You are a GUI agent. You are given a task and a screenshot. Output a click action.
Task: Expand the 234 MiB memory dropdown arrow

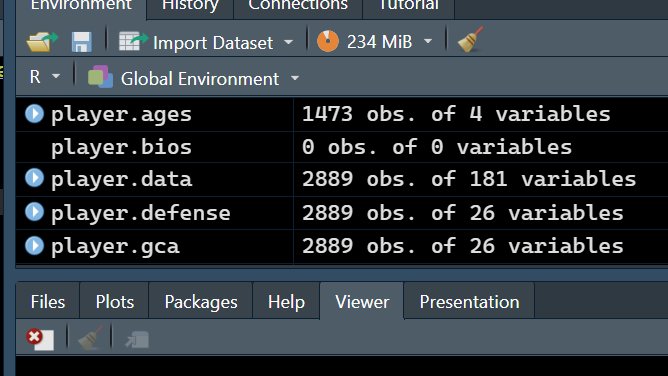(x=428, y=41)
